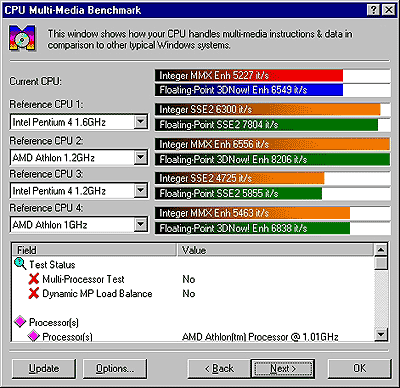Click the Reference CPU 1: label
This screenshot has width=400, height=388.
click(46, 104)
